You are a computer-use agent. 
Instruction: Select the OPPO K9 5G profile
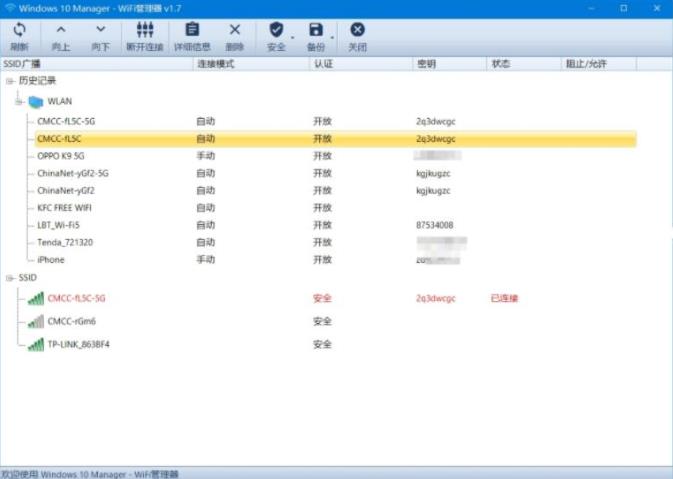point(61,156)
